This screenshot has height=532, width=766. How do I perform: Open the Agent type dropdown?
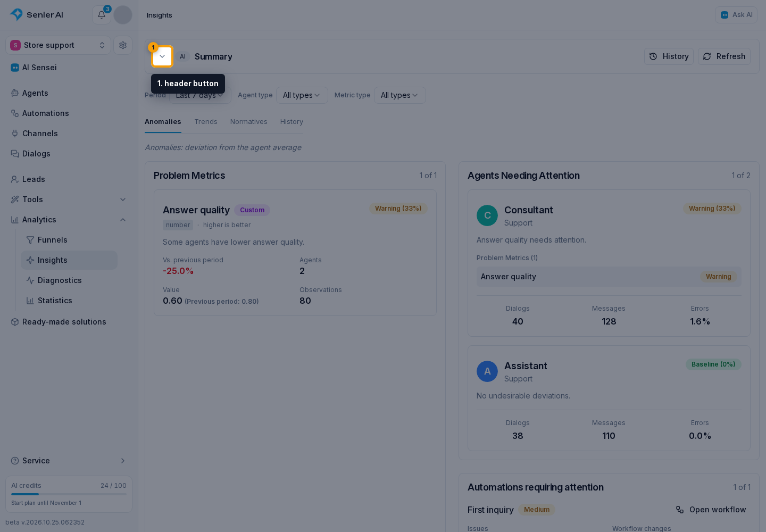click(x=302, y=95)
